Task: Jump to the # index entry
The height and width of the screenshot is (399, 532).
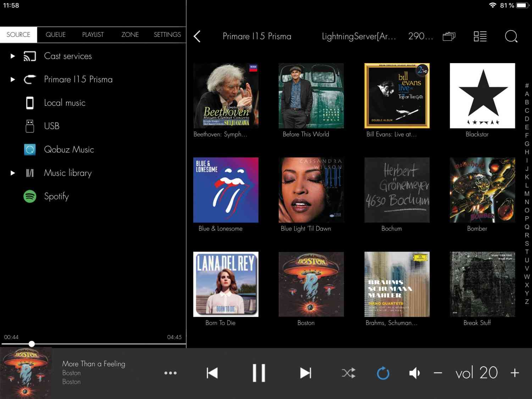Action: point(527,85)
